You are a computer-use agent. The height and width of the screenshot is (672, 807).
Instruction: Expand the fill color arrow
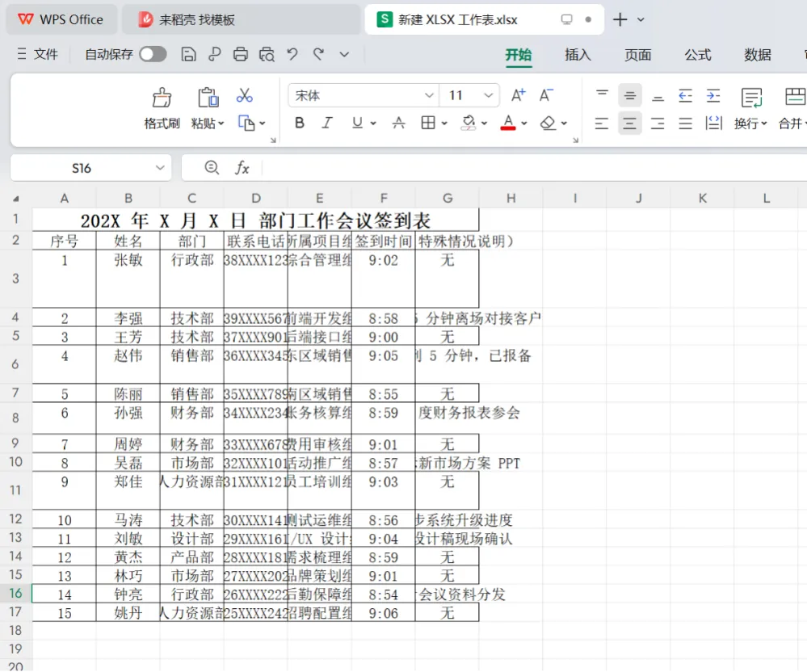click(x=485, y=124)
